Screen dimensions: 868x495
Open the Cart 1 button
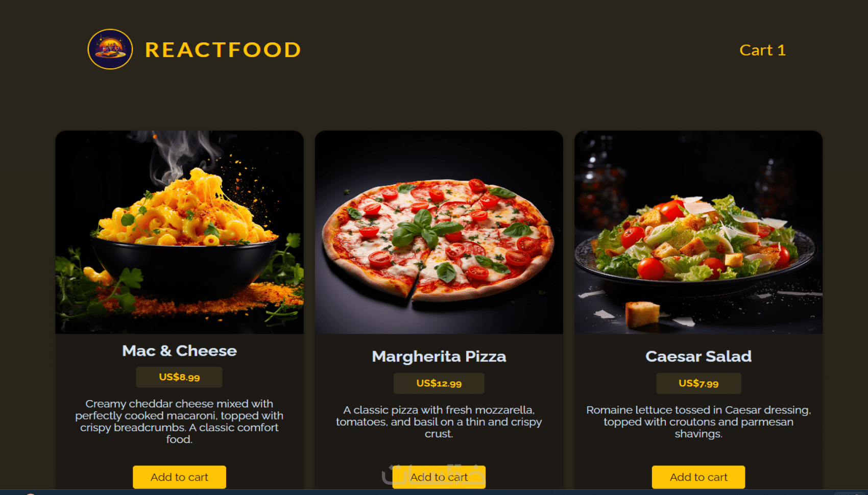[x=762, y=50]
